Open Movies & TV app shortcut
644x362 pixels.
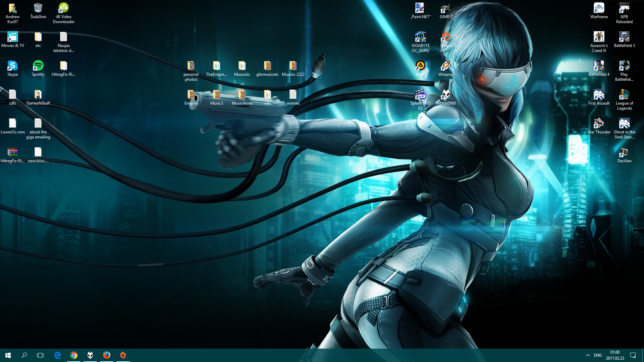point(12,40)
